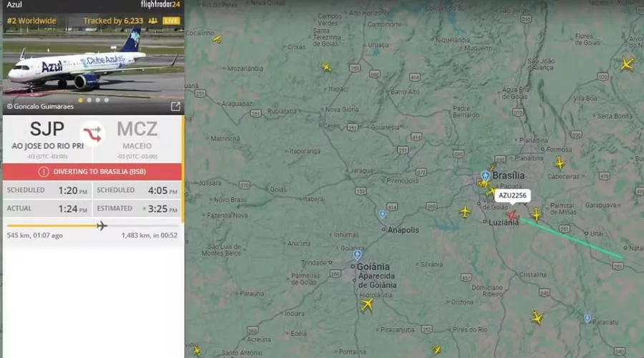Click the Brasília airport pin marker
The width and height of the screenshot is (644, 358).
(x=485, y=176)
